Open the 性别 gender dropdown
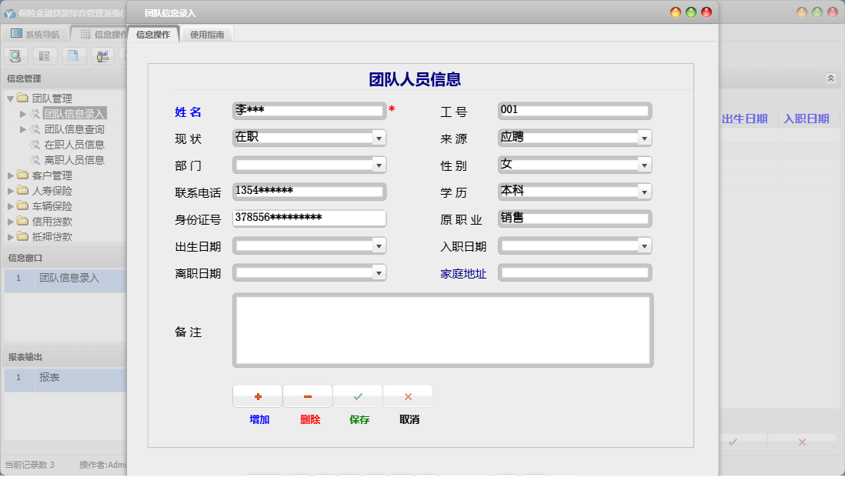 tap(645, 164)
